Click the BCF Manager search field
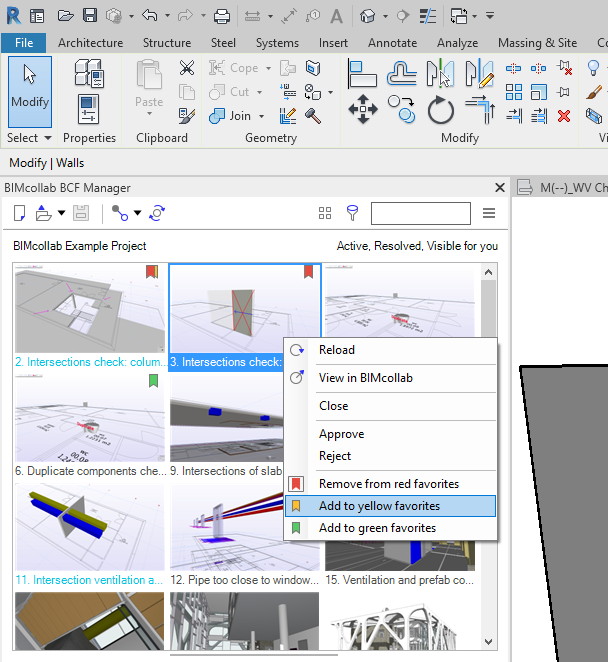This screenshot has width=608, height=662. 421,213
